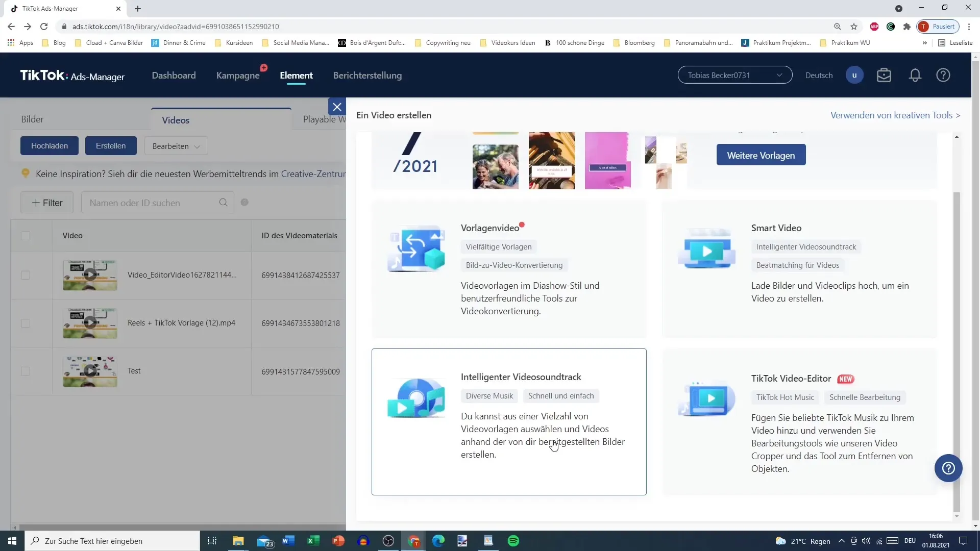This screenshot has width=980, height=551.
Task: Click the Intelligenter Videosoundtrack card icon
Action: [x=416, y=398]
